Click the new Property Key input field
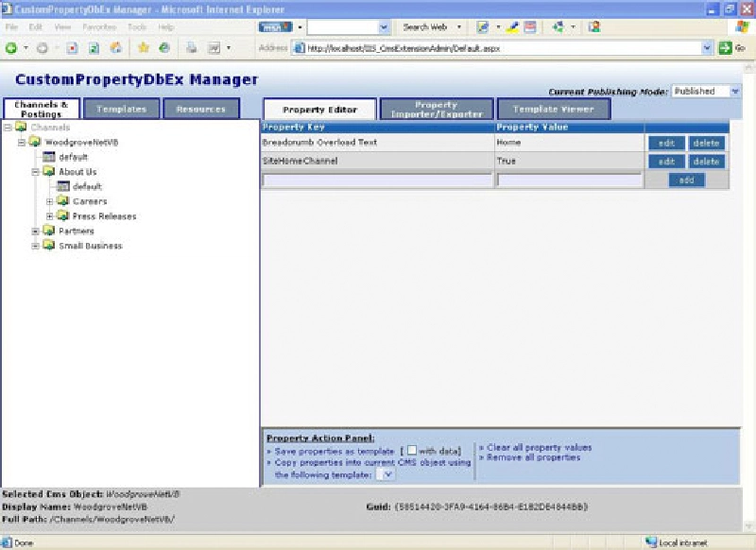Viewport: 756px width, 550px height. (x=377, y=180)
